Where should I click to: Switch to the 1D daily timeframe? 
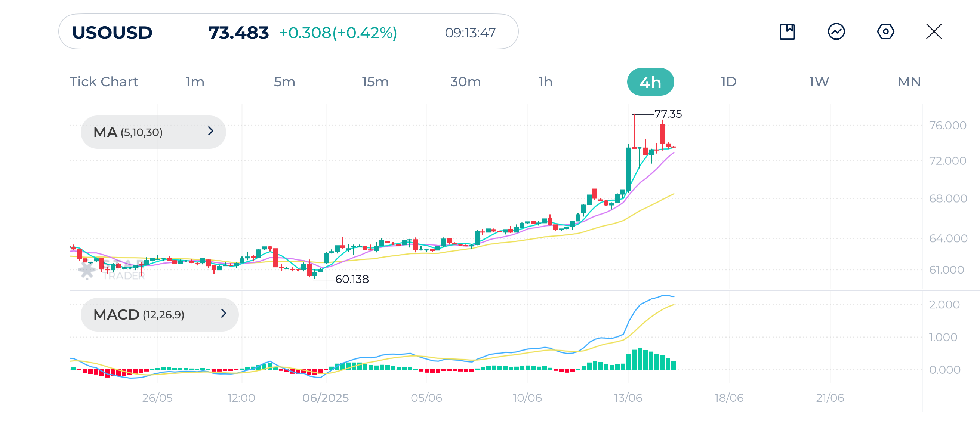click(728, 82)
